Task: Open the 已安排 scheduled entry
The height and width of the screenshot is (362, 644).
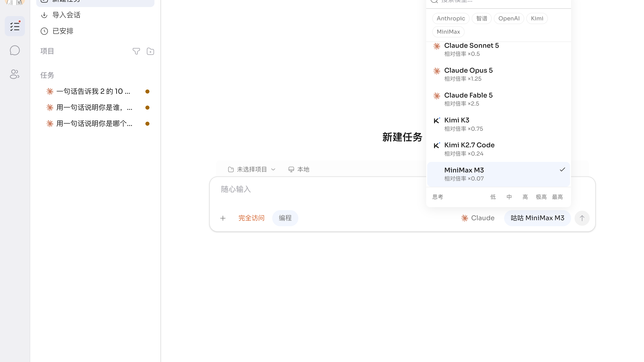Action: pyautogui.click(x=95, y=31)
